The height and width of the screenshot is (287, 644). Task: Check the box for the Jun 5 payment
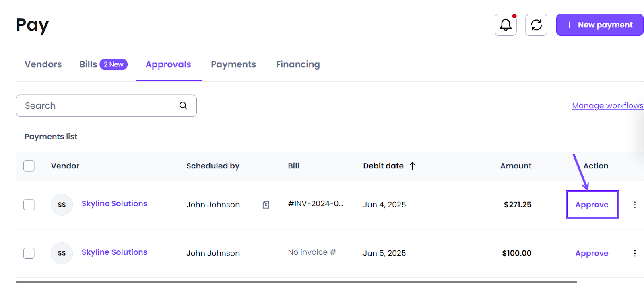pos(29,253)
